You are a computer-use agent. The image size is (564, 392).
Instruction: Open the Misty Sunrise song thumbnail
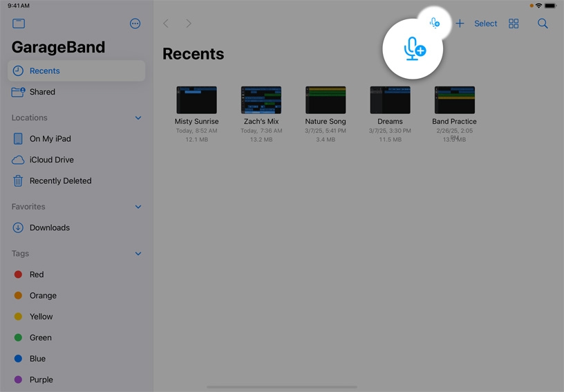(x=196, y=100)
